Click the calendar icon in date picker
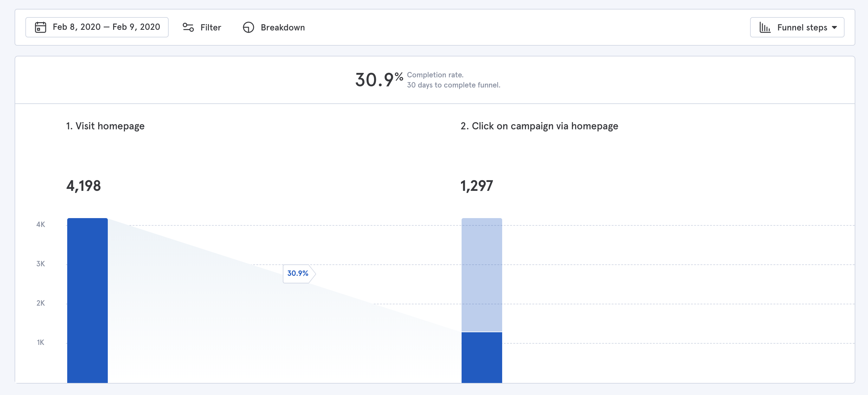 pos(41,27)
